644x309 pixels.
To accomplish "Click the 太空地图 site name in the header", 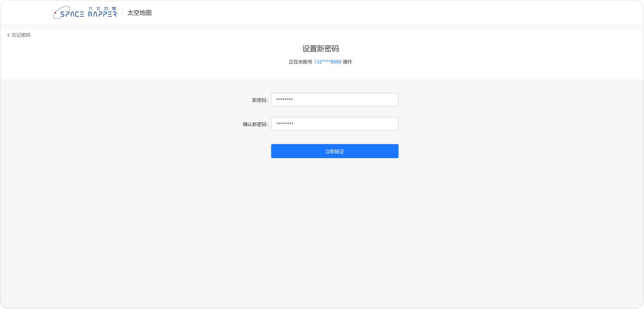I will (x=140, y=13).
